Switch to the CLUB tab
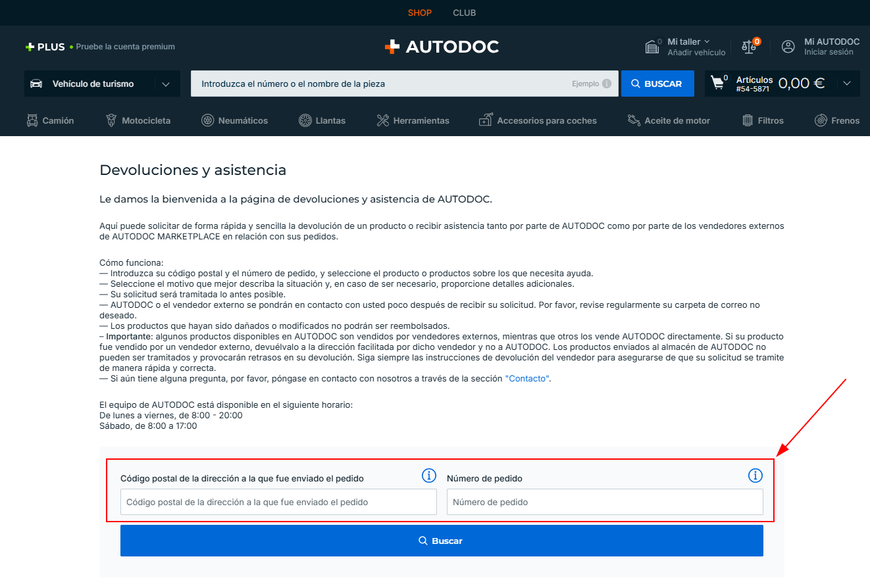The width and height of the screenshot is (870, 588). pos(465,12)
